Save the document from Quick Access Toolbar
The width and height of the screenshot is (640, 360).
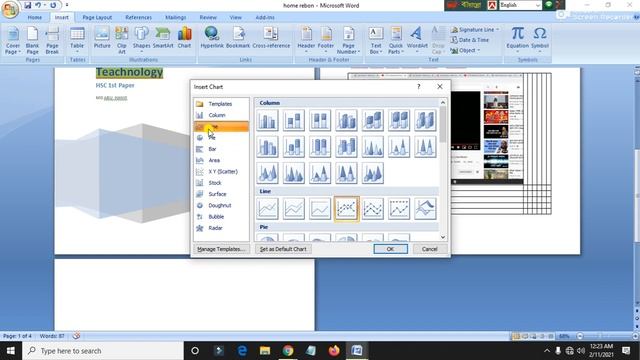[27, 5]
